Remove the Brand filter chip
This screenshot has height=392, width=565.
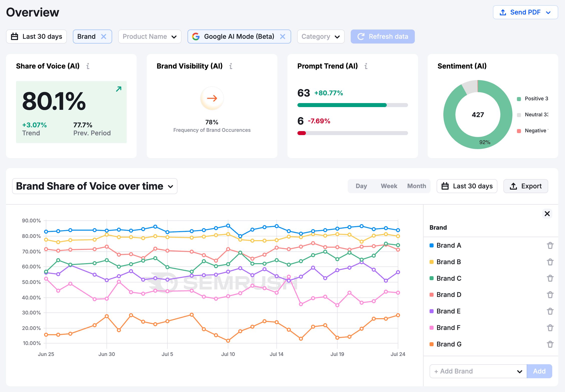pos(104,37)
